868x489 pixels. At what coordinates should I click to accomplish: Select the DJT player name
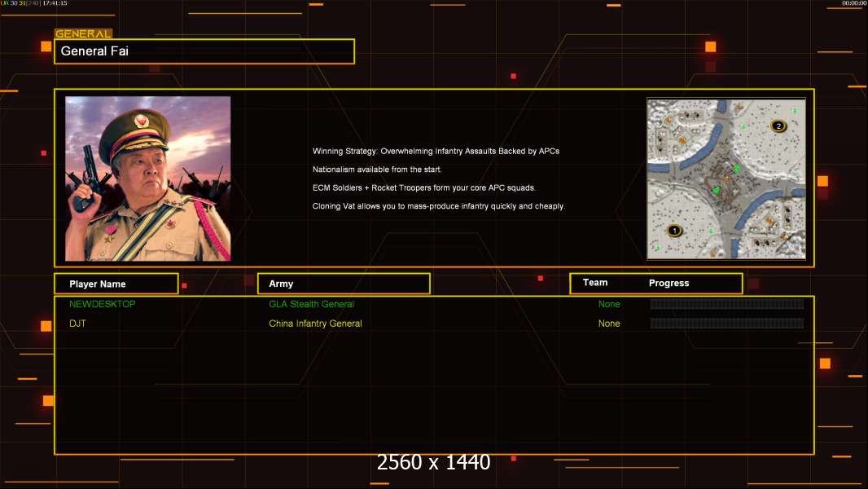pos(77,324)
